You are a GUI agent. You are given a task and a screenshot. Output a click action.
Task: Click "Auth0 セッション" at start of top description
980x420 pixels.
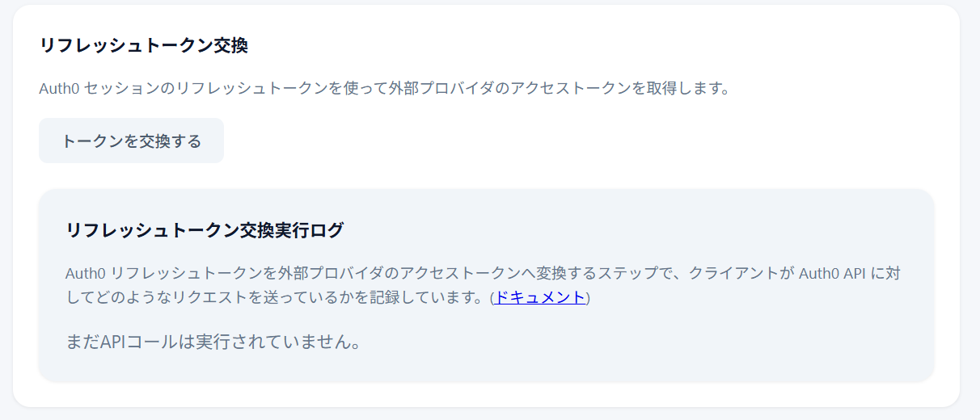pyautogui.click(x=78, y=88)
